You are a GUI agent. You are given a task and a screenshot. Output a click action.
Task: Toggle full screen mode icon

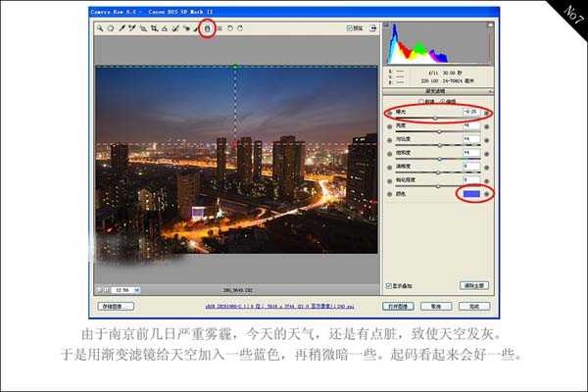tap(373, 28)
